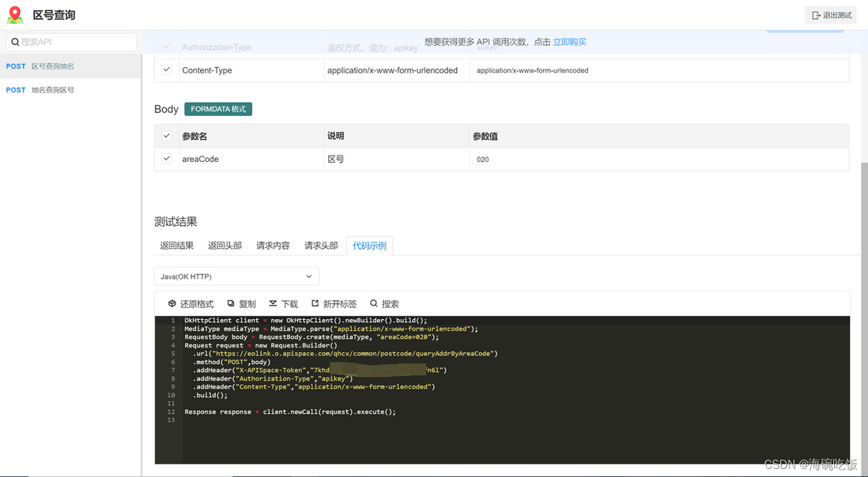
Task: Click the Content-Type value input field
Action: pyautogui.click(x=659, y=70)
